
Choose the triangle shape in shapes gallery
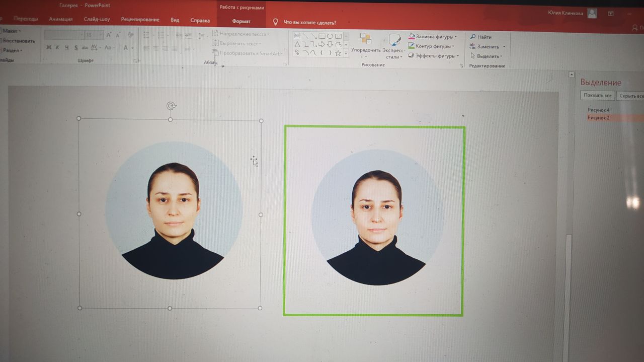tap(297, 44)
